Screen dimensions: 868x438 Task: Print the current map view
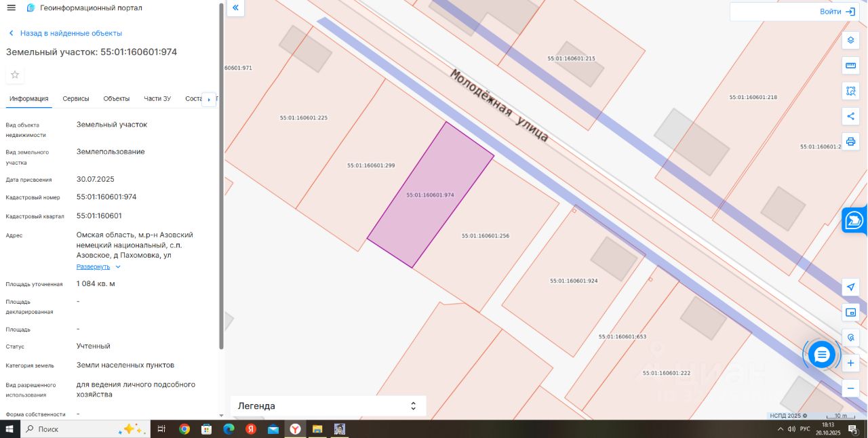point(851,141)
